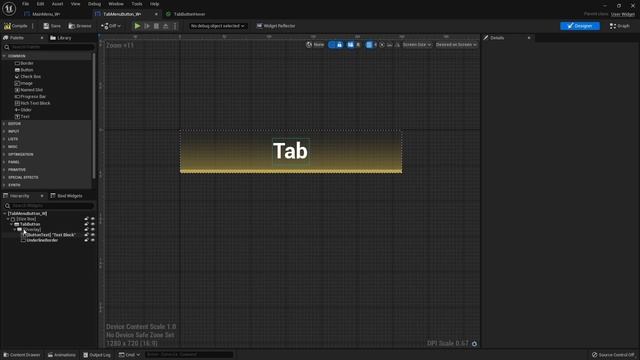Close the Palette panel tab
640x360 pixels.
pos(42,38)
